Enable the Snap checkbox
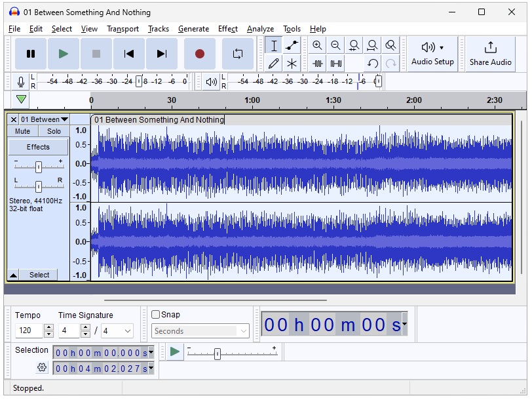This screenshot has height=400, width=532. click(x=156, y=315)
